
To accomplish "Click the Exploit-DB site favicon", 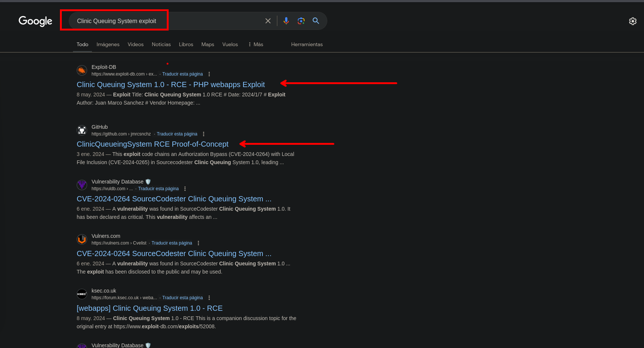I will [82, 70].
